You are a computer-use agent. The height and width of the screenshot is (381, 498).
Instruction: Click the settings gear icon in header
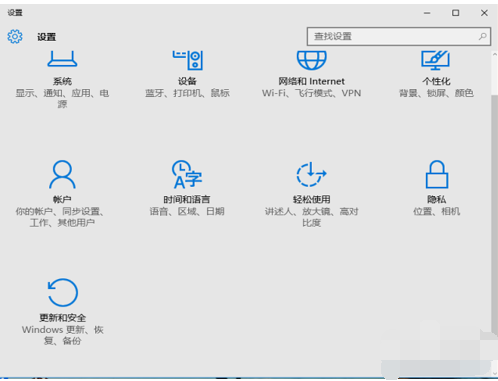[15, 36]
